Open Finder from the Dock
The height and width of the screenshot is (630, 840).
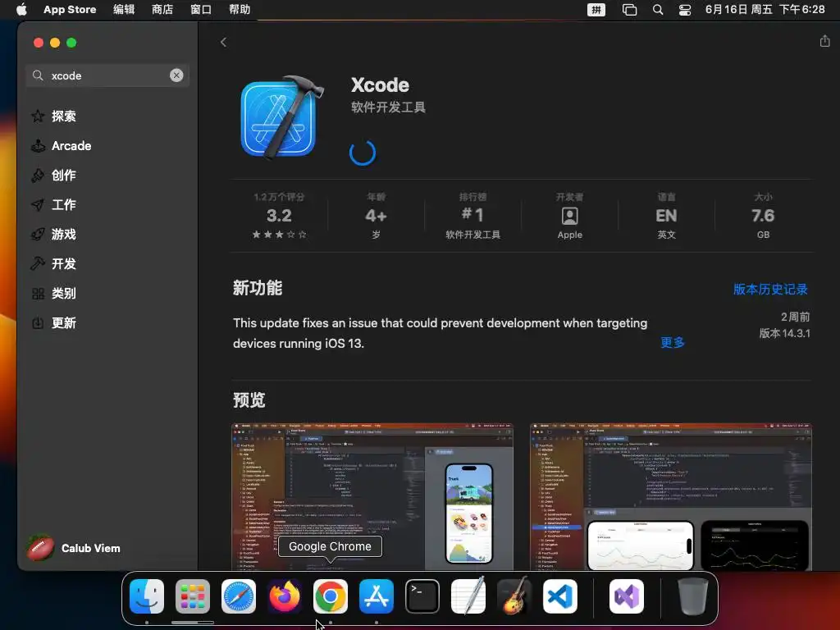(x=147, y=596)
